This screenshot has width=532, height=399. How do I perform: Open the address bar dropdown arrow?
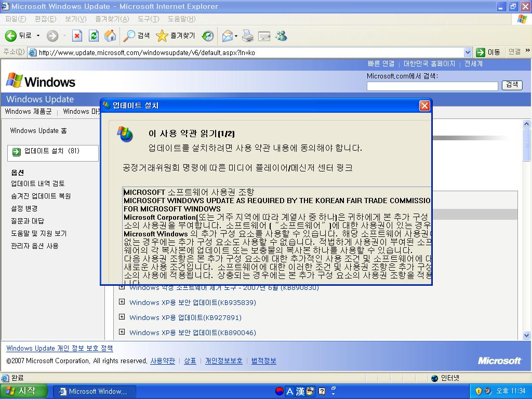[x=468, y=52]
